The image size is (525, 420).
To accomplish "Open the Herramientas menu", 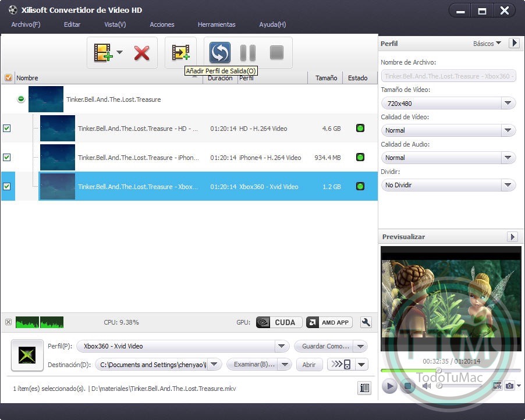I will click(x=217, y=24).
